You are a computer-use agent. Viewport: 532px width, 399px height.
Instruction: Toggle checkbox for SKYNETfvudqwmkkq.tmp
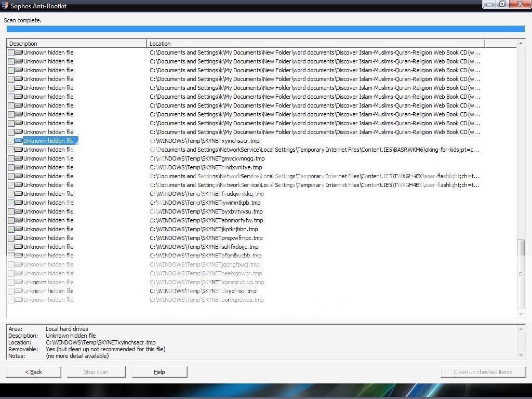[11, 194]
